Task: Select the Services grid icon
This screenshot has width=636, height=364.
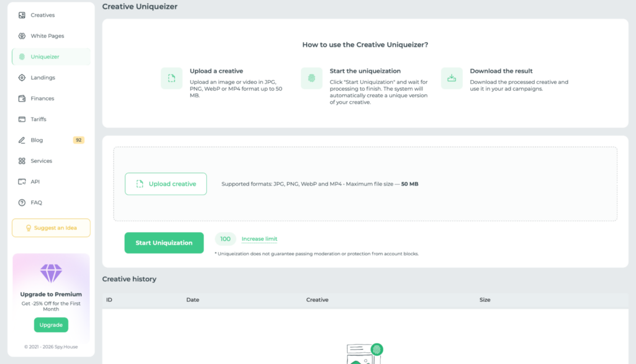Action: tap(22, 161)
